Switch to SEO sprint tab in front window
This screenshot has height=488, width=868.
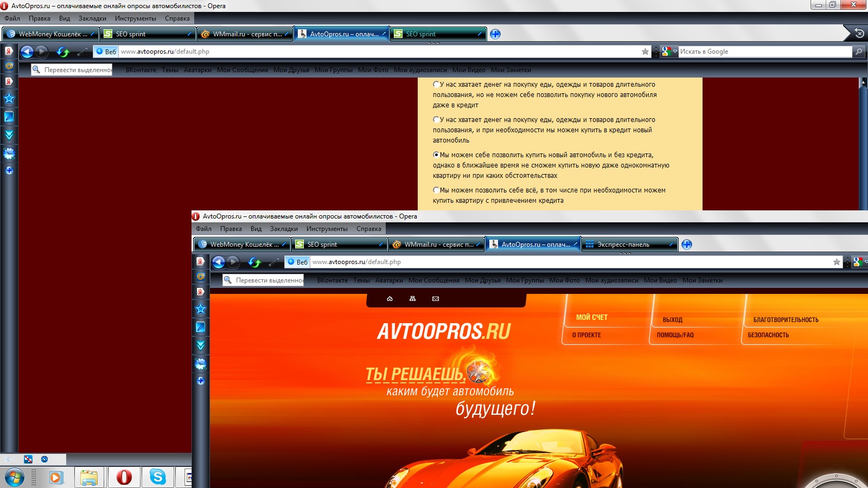point(340,244)
